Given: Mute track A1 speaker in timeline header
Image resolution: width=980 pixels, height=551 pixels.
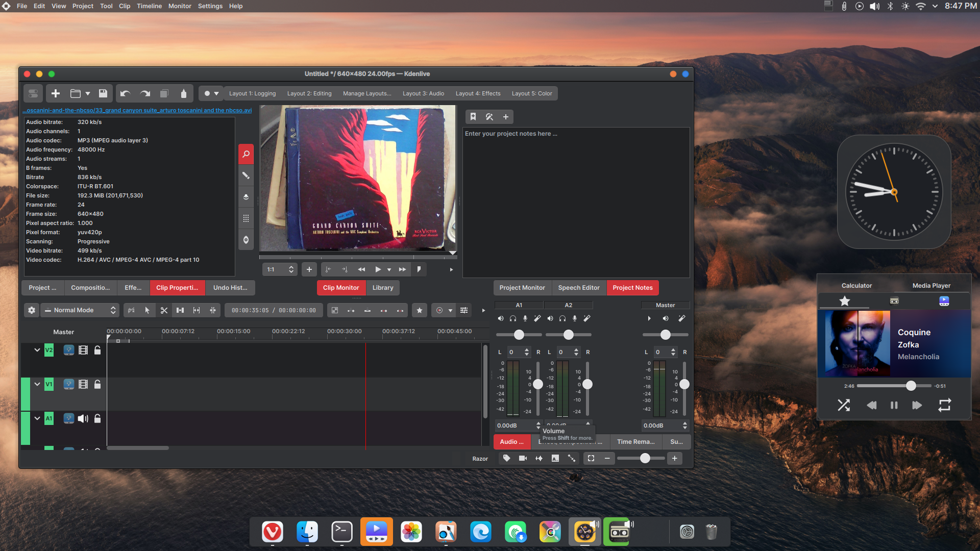Looking at the screenshot, I should click(x=83, y=418).
